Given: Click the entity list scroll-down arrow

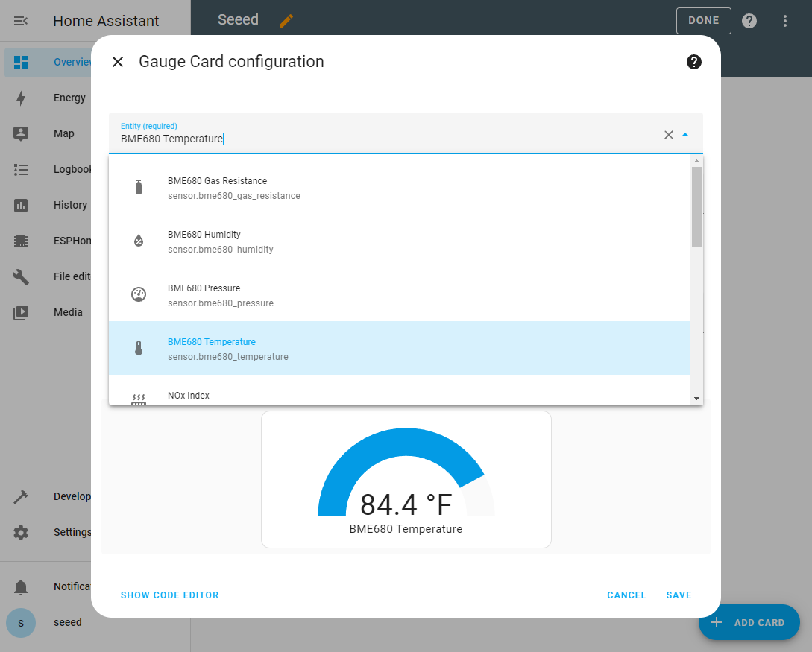Looking at the screenshot, I should tap(696, 399).
